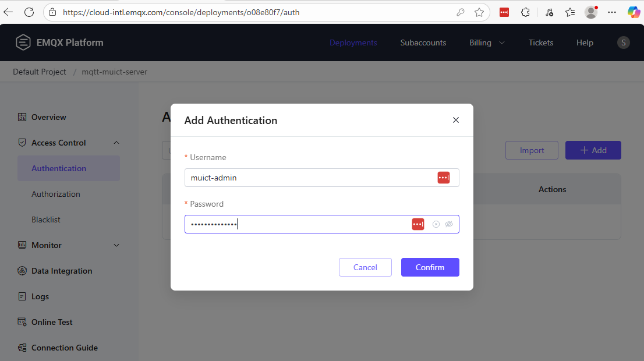Clear the password field with the x icon
The image size is (644, 361).
(x=436, y=224)
